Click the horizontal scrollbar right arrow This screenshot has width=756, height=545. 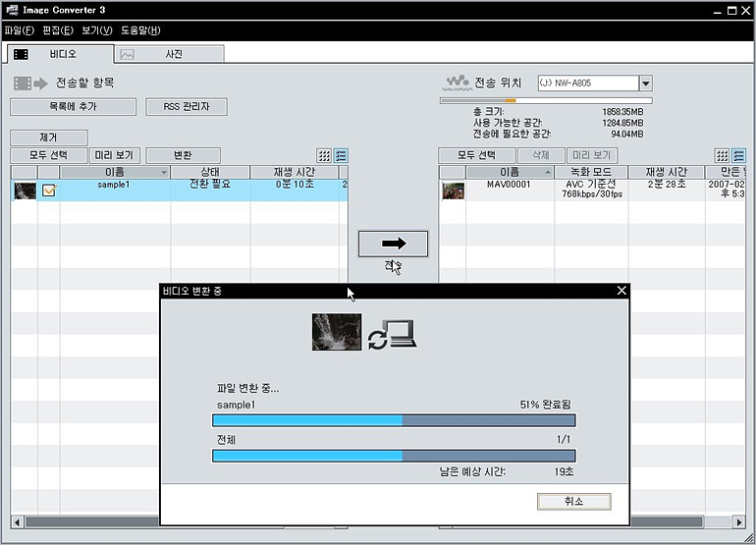tap(739, 521)
